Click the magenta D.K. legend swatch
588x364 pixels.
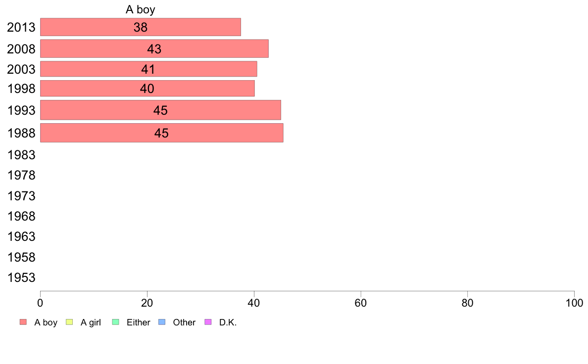tap(208, 322)
